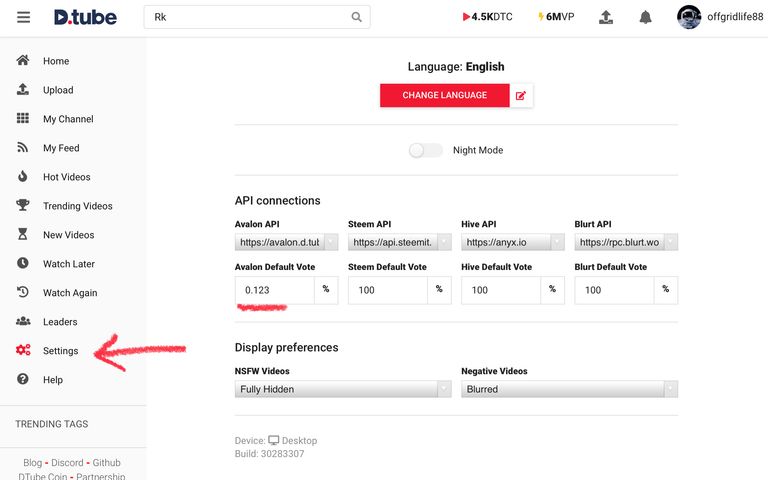The image size is (768, 480).
Task: Click the My Channel grid icon
Action: (23, 118)
